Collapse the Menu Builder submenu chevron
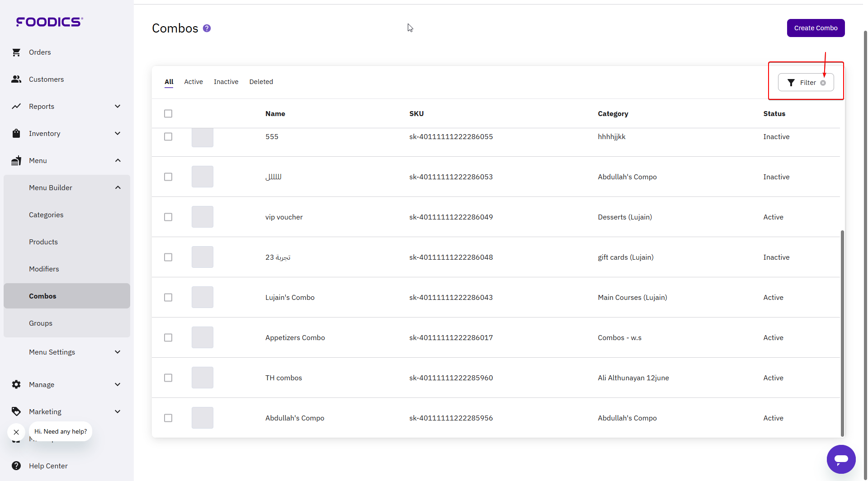 pyautogui.click(x=118, y=188)
